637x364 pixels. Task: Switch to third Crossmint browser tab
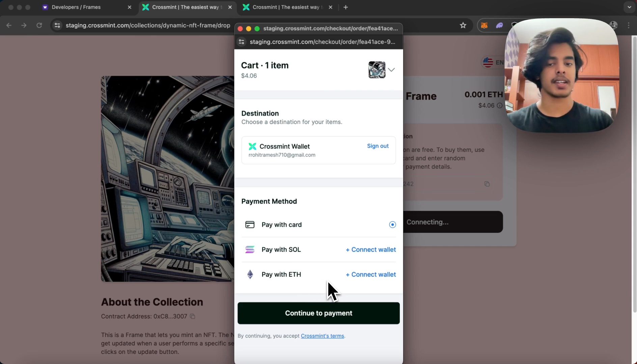(287, 7)
